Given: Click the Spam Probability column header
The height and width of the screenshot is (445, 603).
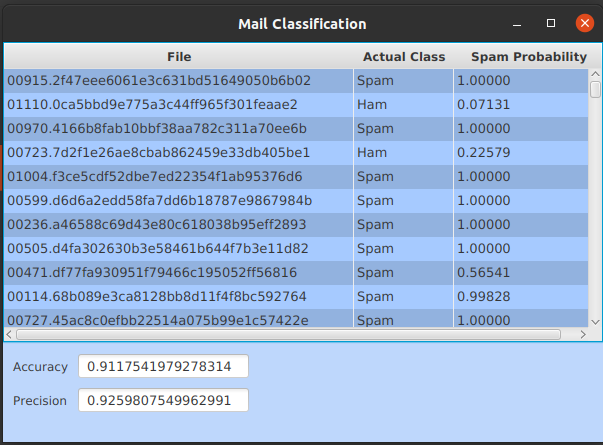Looking at the screenshot, I should point(520,57).
